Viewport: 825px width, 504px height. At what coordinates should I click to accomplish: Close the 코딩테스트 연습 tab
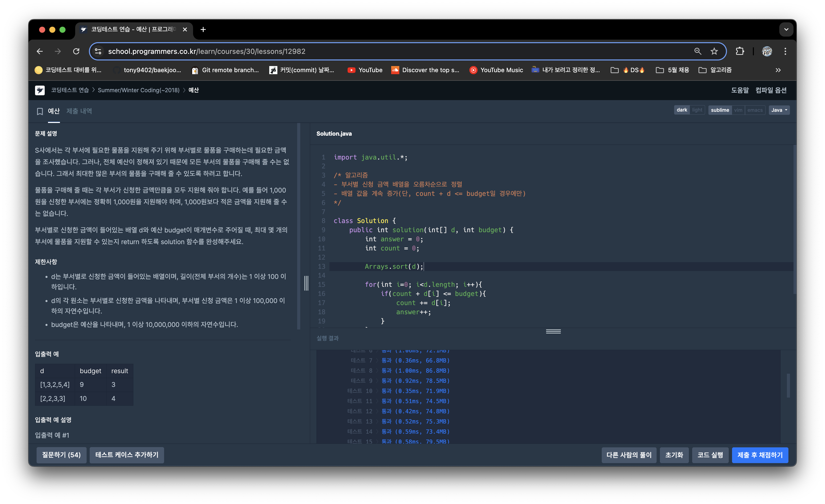pos(185,29)
